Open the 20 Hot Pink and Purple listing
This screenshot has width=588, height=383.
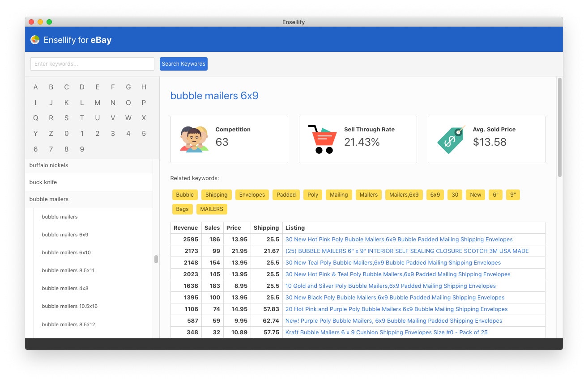pyautogui.click(x=396, y=309)
